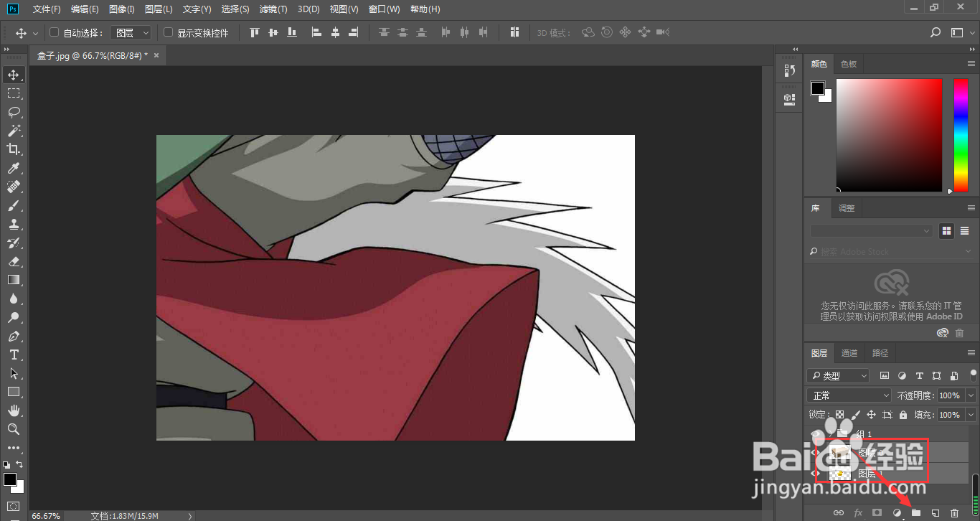Enable the 显示变换控件 checkbox
The height and width of the screenshot is (521, 980).
(x=169, y=32)
